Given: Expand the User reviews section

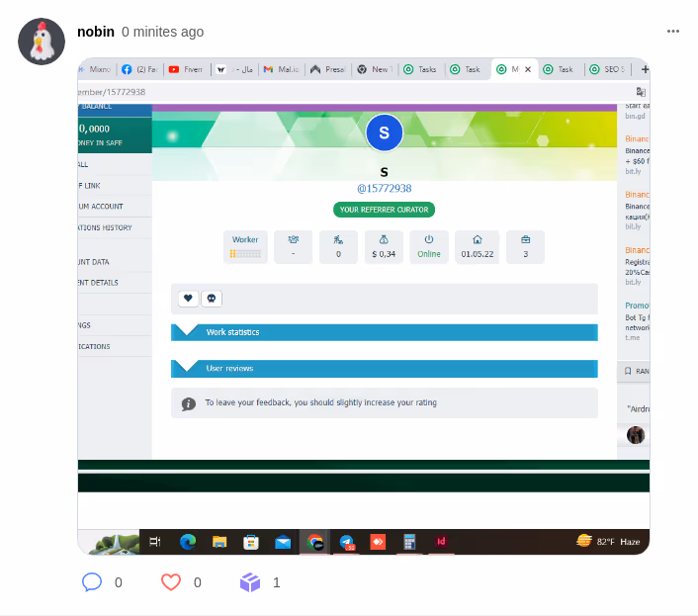Looking at the screenshot, I should pos(385,369).
